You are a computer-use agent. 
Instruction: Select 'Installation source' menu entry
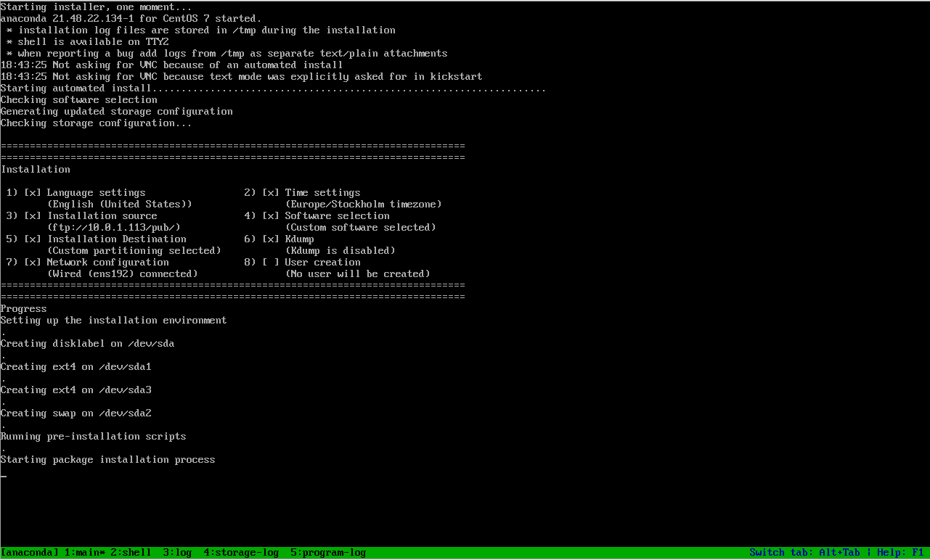click(102, 216)
